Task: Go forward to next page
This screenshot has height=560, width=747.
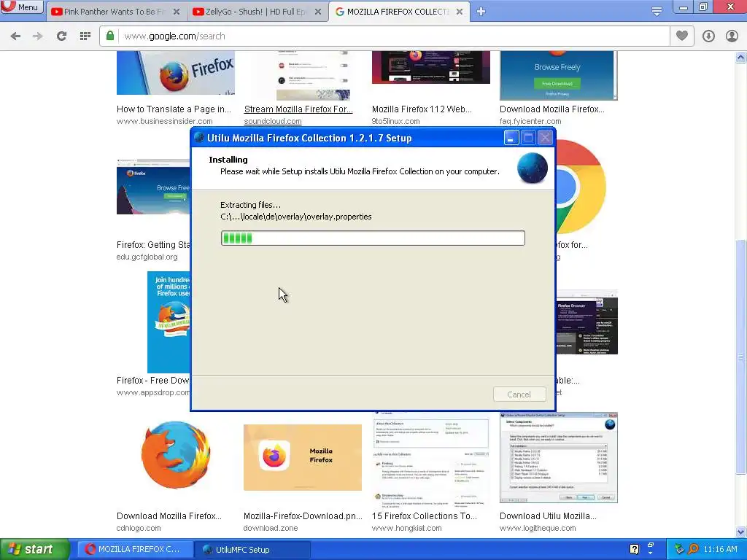Action: click(38, 36)
